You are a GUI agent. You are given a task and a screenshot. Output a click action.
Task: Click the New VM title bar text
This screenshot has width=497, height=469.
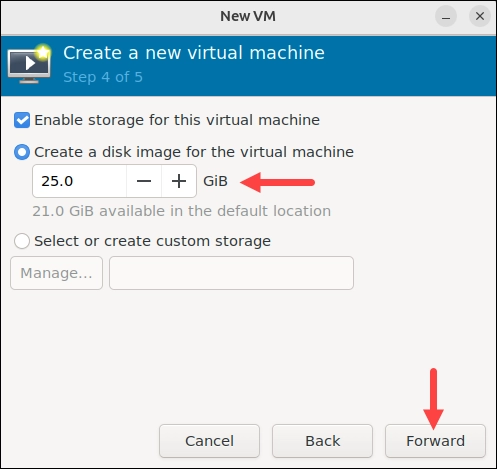pyautogui.click(x=248, y=16)
